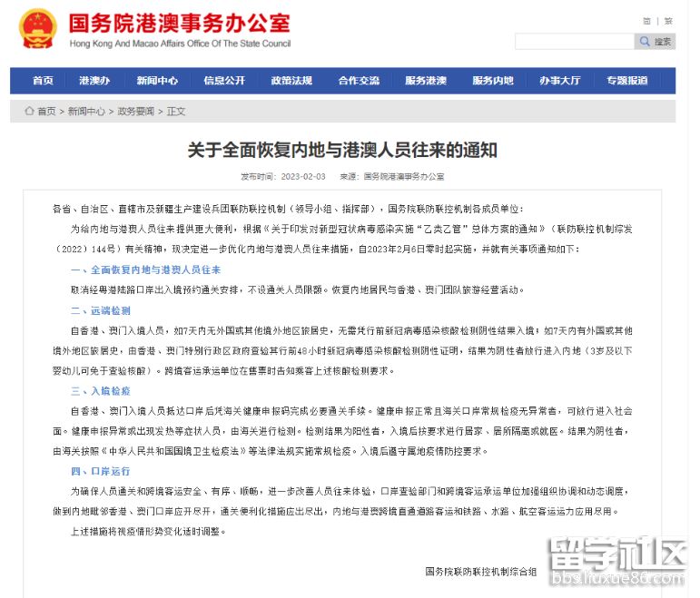Image resolution: width=700 pixels, height=598 pixels.
Task: Select 信息公开 in the navigation bar
Action: coord(224,81)
